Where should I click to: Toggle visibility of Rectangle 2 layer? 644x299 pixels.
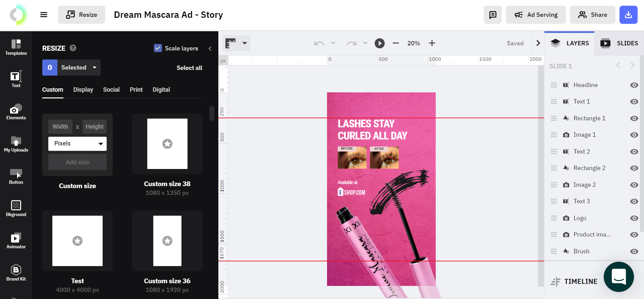point(634,168)
